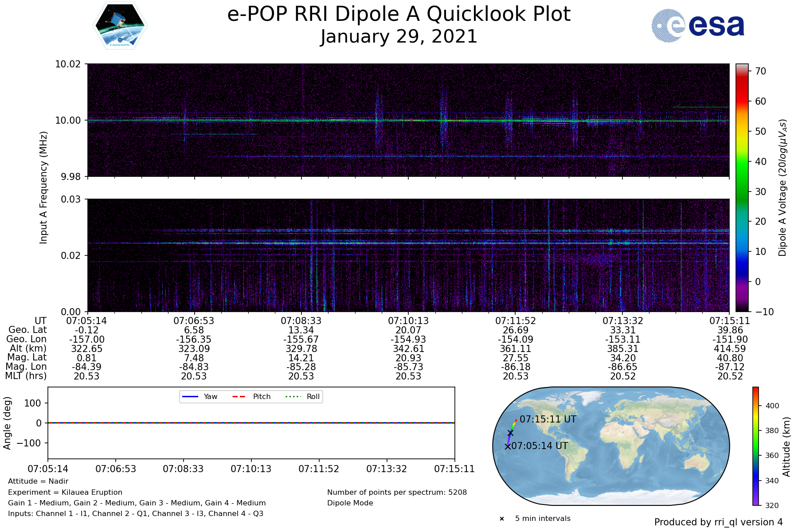Screen dimensions: 798x532
Task: Click the Number of points per spectrum text
Action: click(397, 492)
